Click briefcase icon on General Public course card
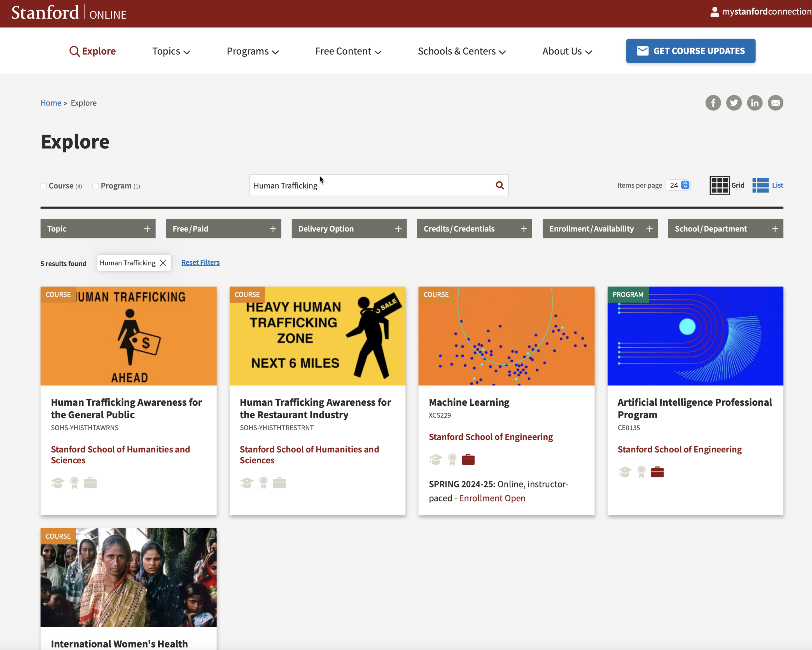Viewport: 812px width, 650px height. click(x=90, y=483)
